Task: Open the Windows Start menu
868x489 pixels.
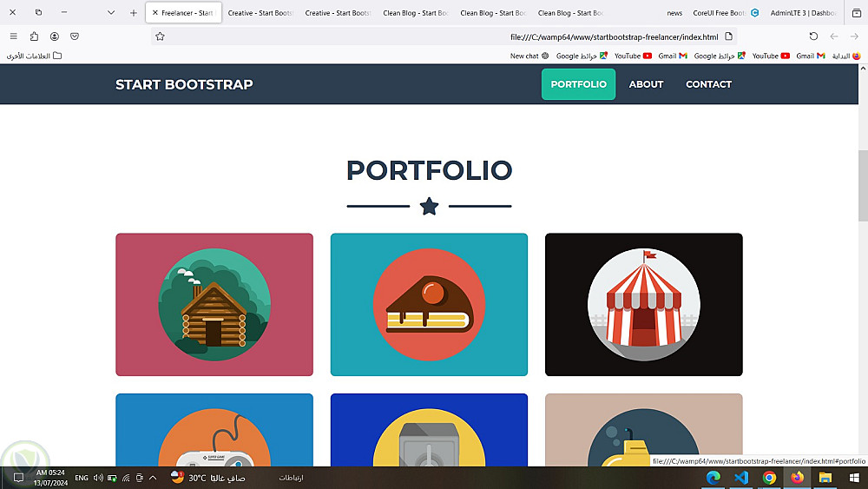Action: tap(854, 478)
